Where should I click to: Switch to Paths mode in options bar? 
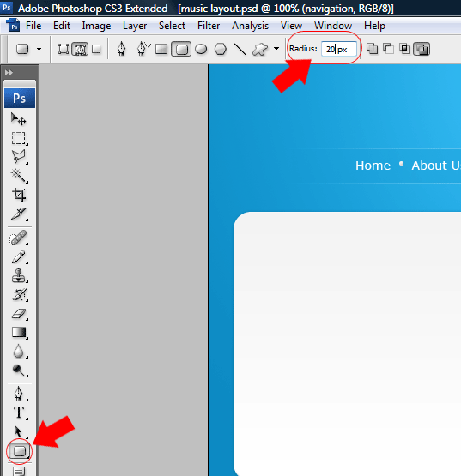coord(80,49)
